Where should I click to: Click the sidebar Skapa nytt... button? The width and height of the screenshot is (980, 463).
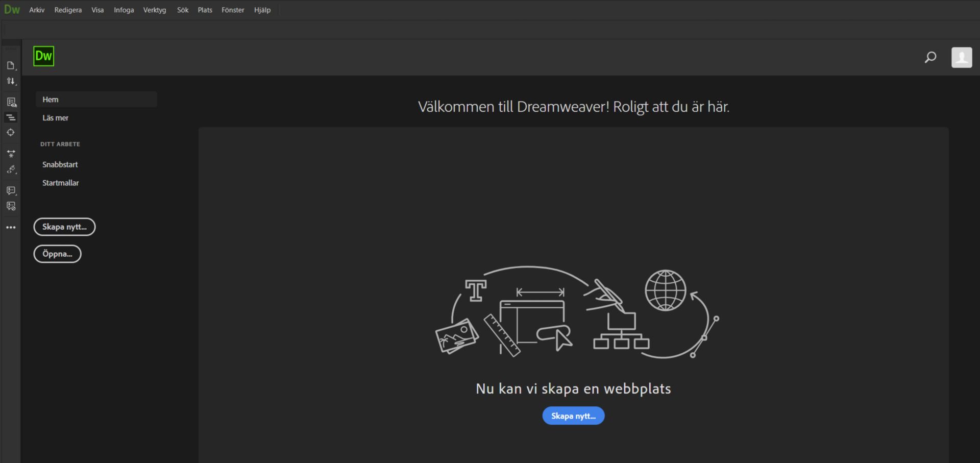[64, 227]
